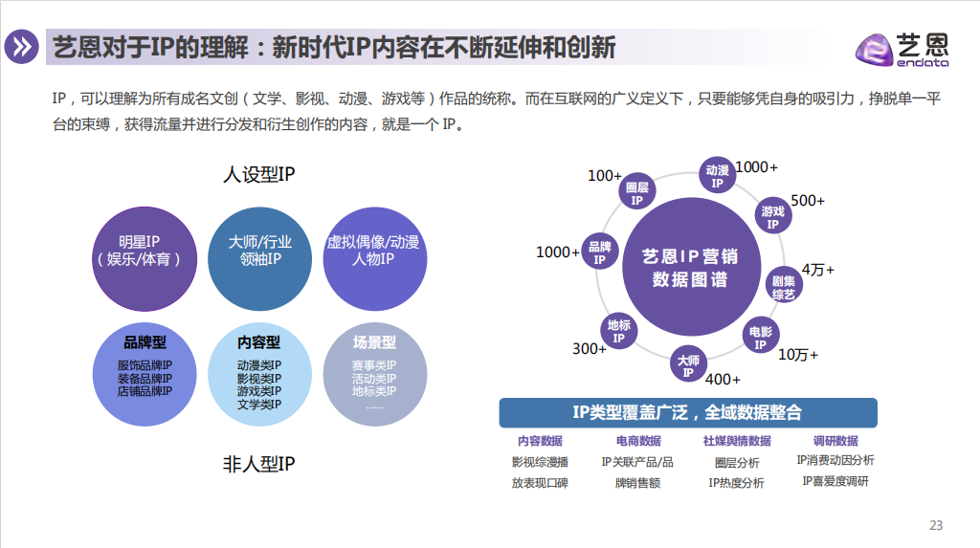Select the 大师/行业领袖IP blue circle
The height and width of the screenshot is (548, 980).
pos(260,251)
